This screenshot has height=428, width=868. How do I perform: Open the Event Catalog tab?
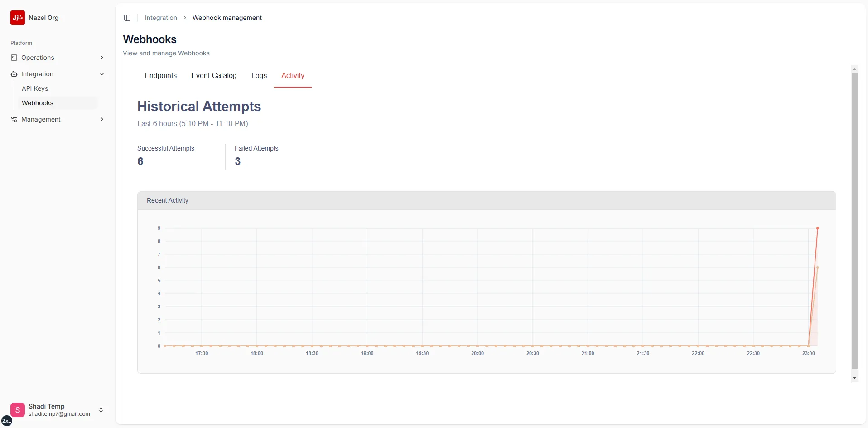click(214, 76)
